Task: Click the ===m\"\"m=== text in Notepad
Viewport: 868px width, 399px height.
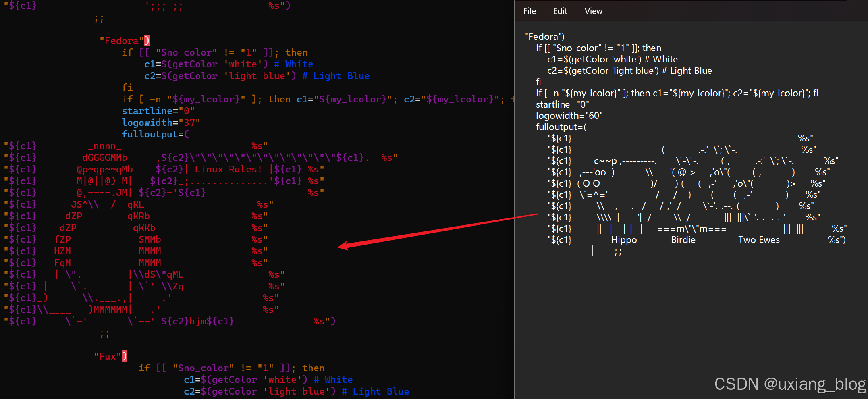Action: pos(692,229)
